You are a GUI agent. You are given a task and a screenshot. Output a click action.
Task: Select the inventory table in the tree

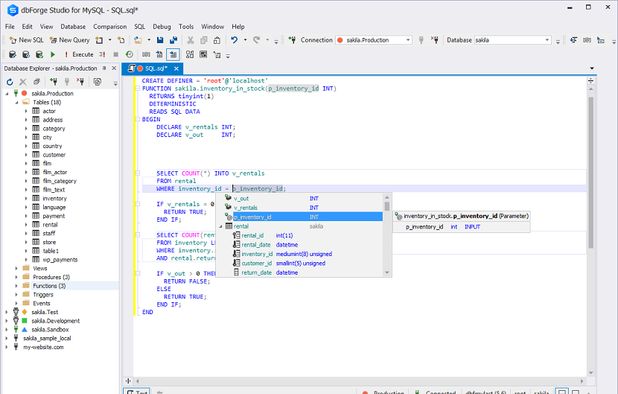coord(54,198)
